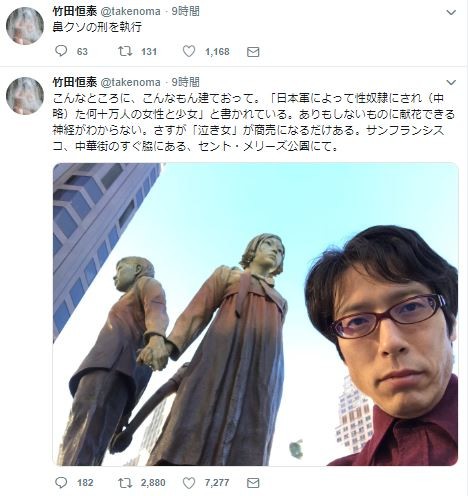Send second tweet via direct message envelope

click(x=253, y=483)
